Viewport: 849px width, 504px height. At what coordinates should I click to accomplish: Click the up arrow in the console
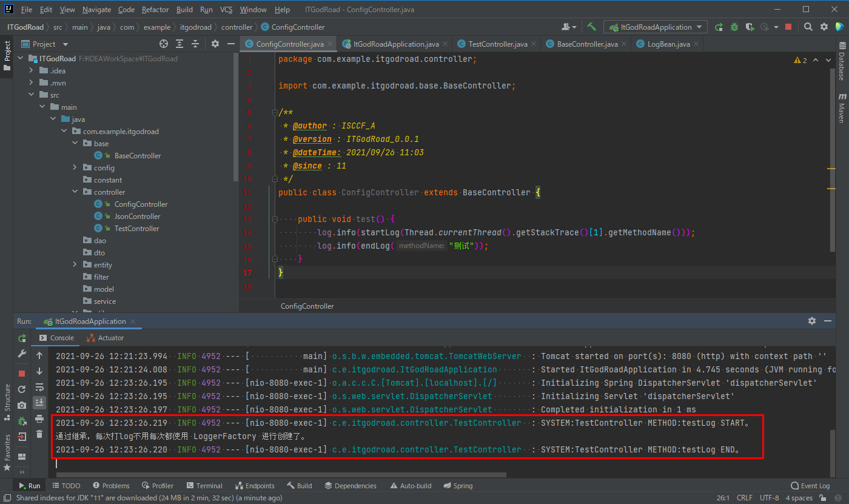point(39,355)
